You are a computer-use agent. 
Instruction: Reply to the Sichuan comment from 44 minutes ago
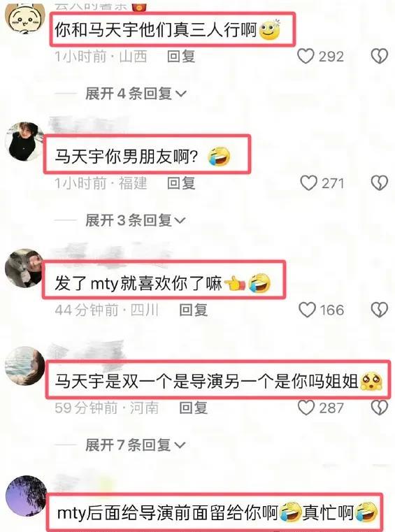click(x=193, y=310)
